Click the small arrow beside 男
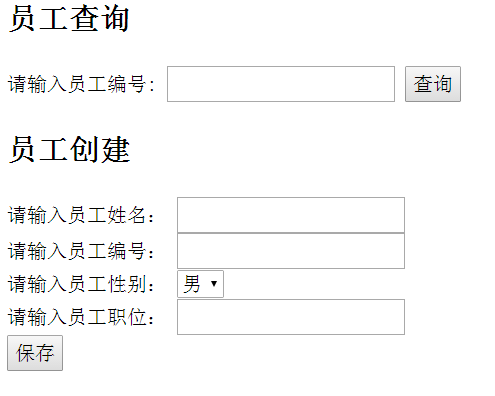 coord(214,284)
